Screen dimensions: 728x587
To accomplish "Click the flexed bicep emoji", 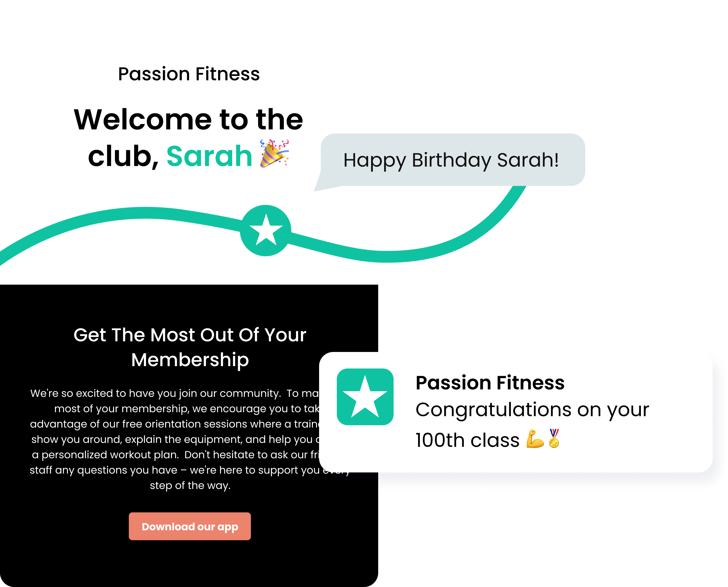I will click(535, 438).
